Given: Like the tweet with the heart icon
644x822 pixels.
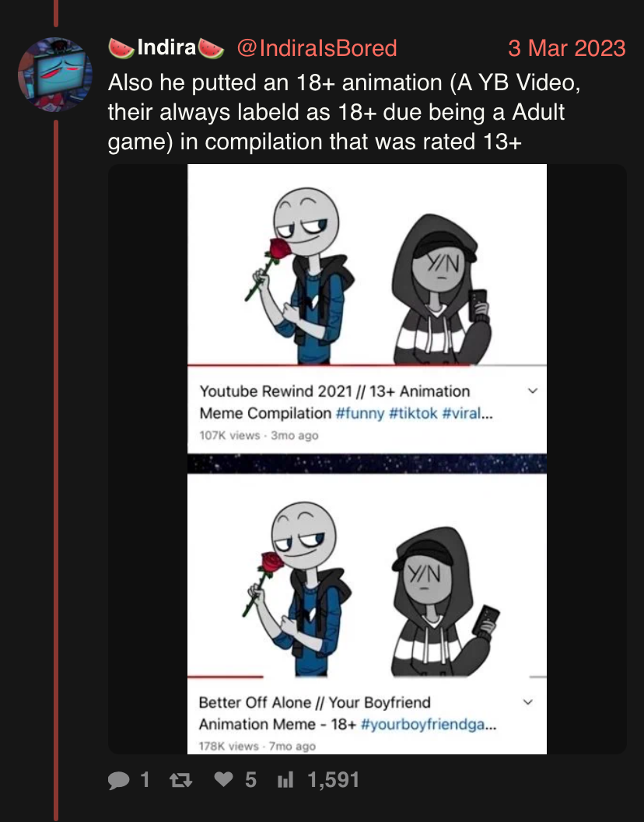Looking at the screenshot, I should click(223, 779).
